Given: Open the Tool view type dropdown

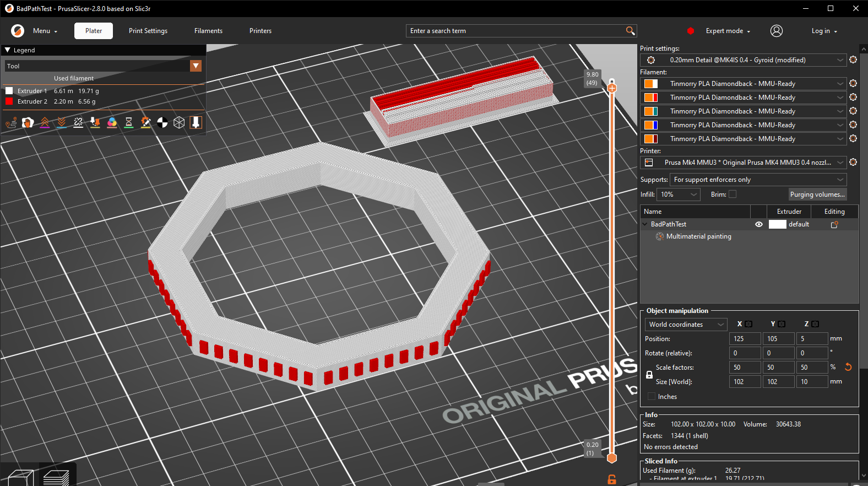Looking at the screenshot, I should (196, 66).
